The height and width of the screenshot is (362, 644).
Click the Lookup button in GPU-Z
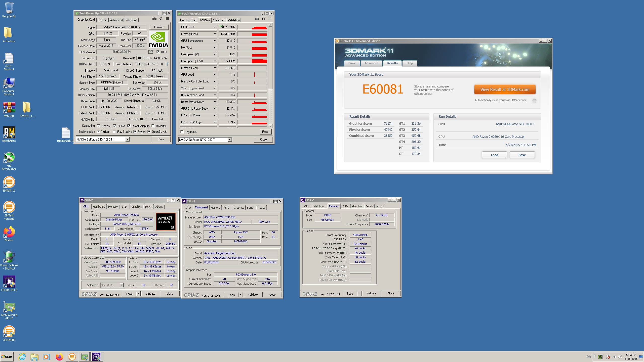pyautogui.click(x=159, y=27)
